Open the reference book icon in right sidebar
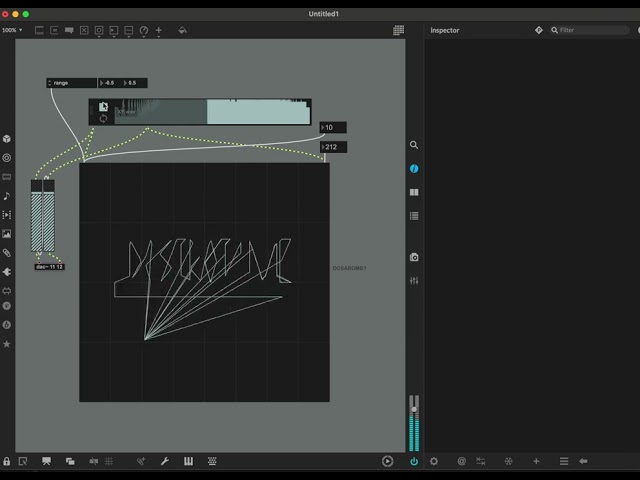640x480 pixels. [x=414, y=192]
